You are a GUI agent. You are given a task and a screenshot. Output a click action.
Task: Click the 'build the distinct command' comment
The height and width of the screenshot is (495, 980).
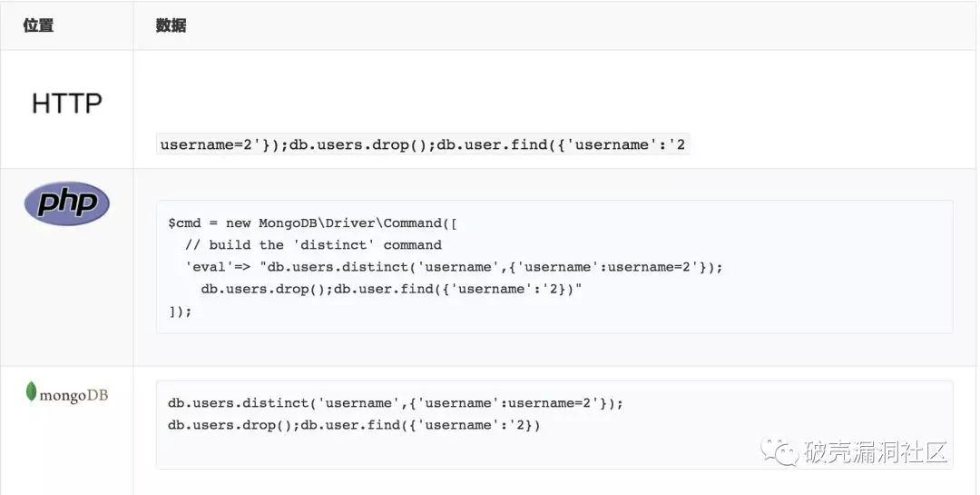pyautogui.click(x=313, y=244)
